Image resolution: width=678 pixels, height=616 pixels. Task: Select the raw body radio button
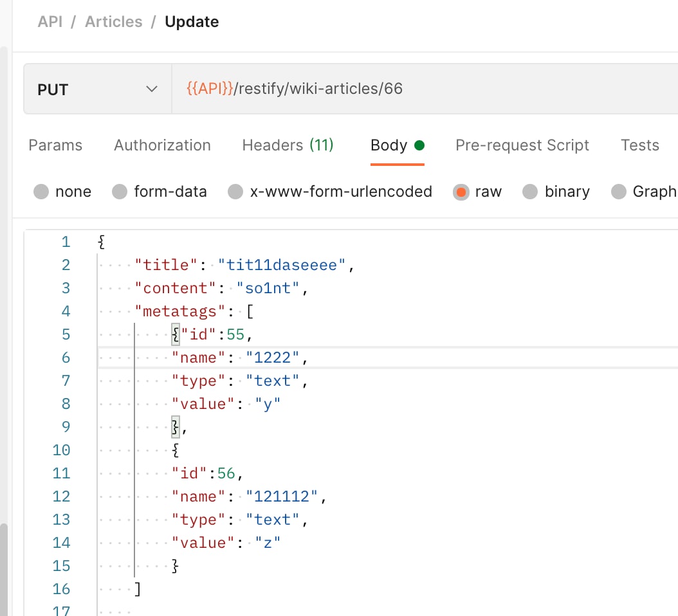coord(461,192)
